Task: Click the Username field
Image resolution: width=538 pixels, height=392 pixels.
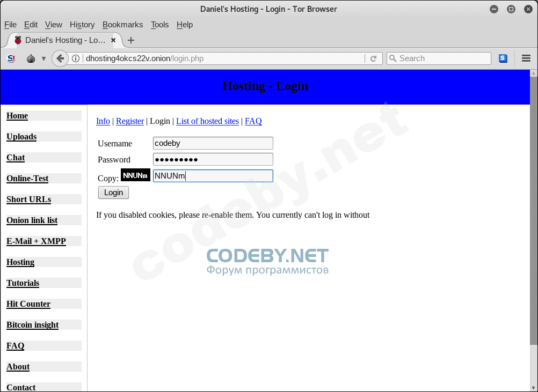Action: 213,143
